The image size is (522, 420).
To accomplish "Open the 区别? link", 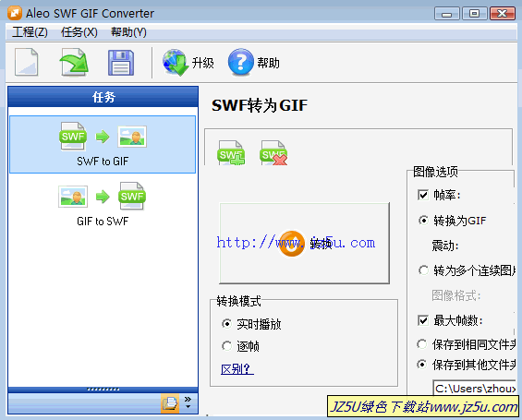I will tap(237, 369).
